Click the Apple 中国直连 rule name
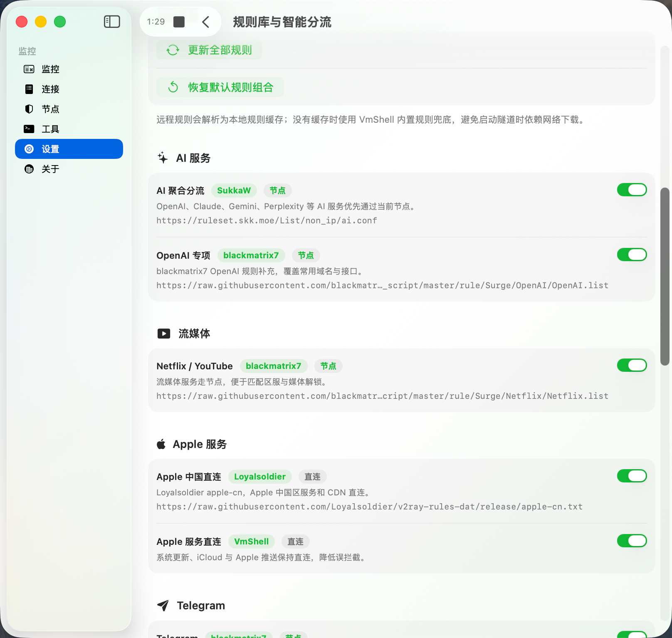This screenshot has height=638, width=672. pyautogui.click(x=189, y=477)
